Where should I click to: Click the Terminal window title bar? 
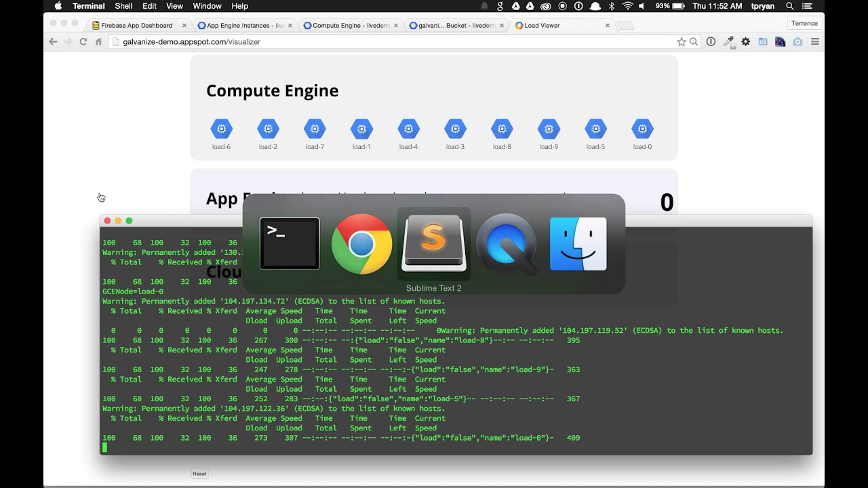coord(456,221)
